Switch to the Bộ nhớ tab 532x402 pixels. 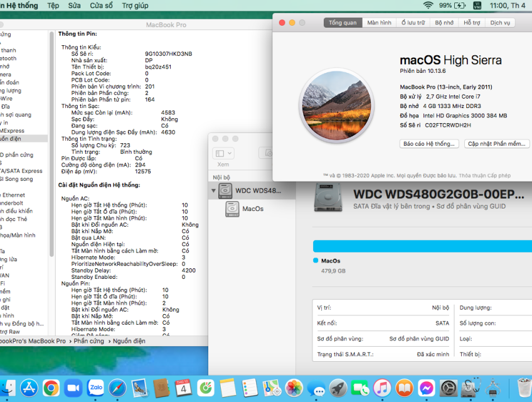[444, 23]
